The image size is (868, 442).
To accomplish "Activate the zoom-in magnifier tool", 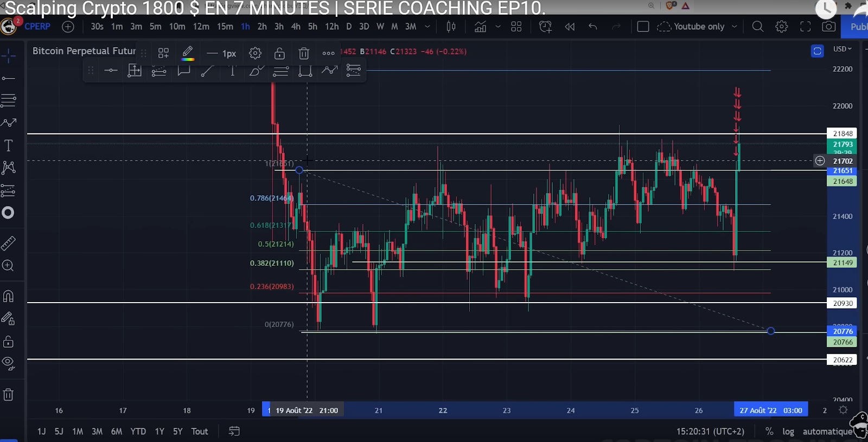I will click(8, 266).
